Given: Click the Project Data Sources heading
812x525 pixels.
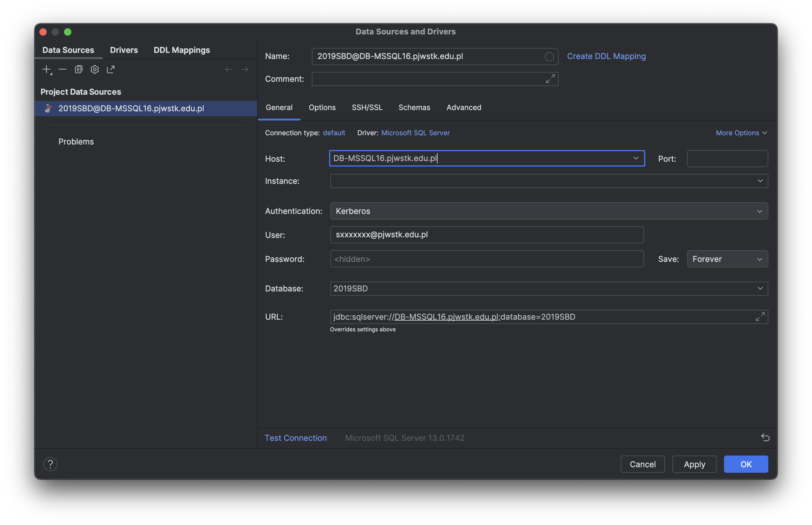Looking at the screenshot, I should 81,92.
